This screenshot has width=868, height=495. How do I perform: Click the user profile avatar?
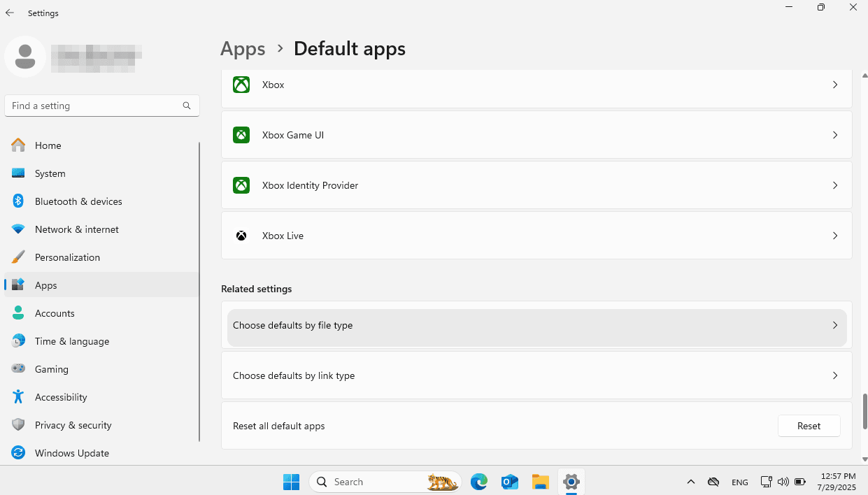pyautogui.click(x=25, y=57)
